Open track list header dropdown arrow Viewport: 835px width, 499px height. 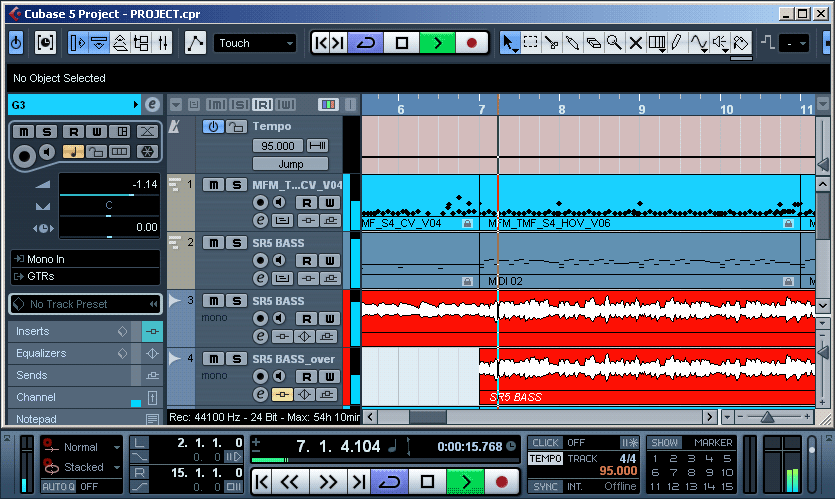[176, 105]
